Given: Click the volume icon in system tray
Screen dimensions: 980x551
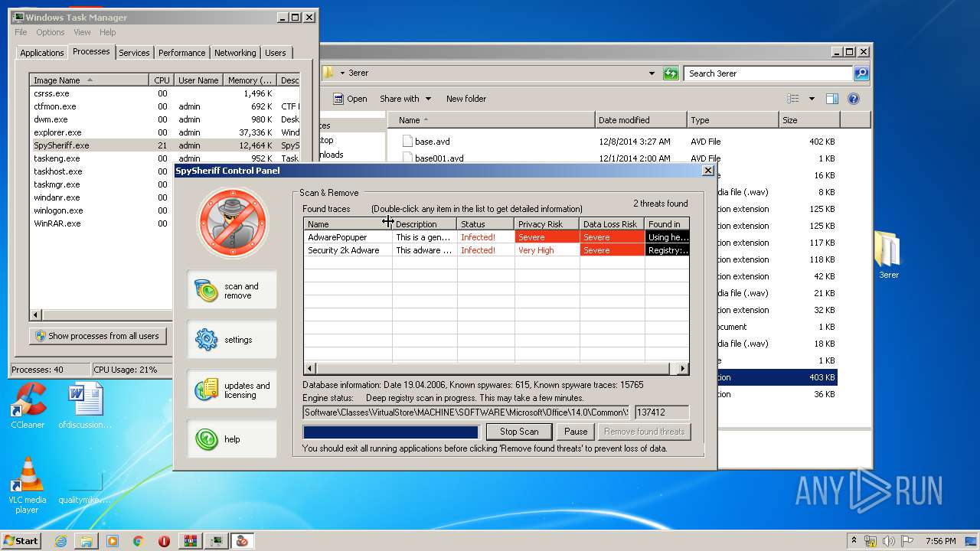Looking at the screenshot, I should pyautogui.click(x=890, y=541).
